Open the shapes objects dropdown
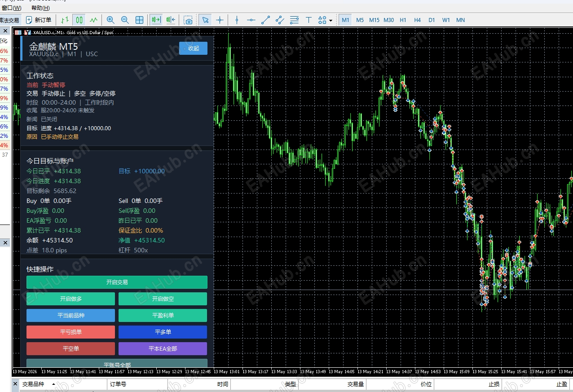 pos(325,20)
